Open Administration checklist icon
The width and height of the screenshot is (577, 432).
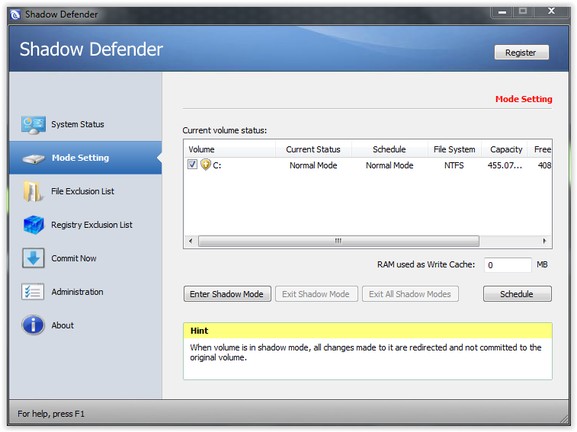33,292
